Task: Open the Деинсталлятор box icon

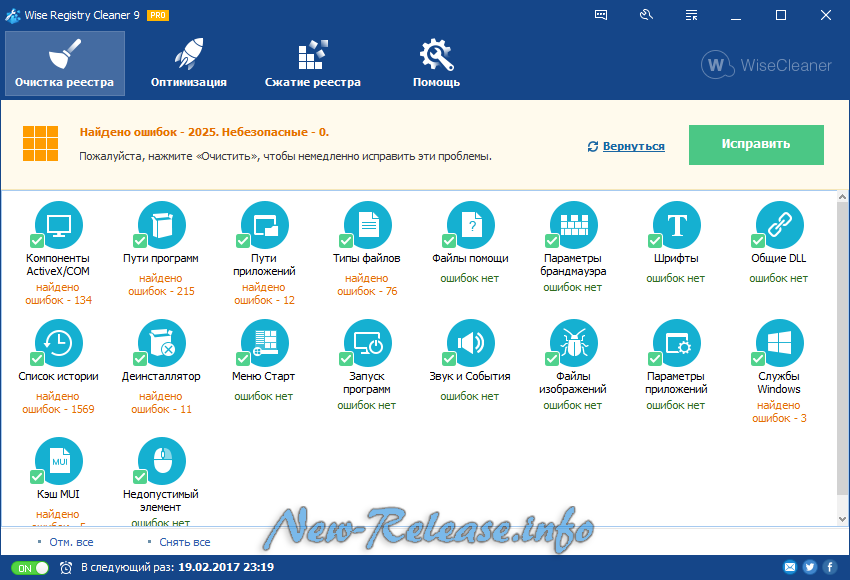Action: (162, 343)
